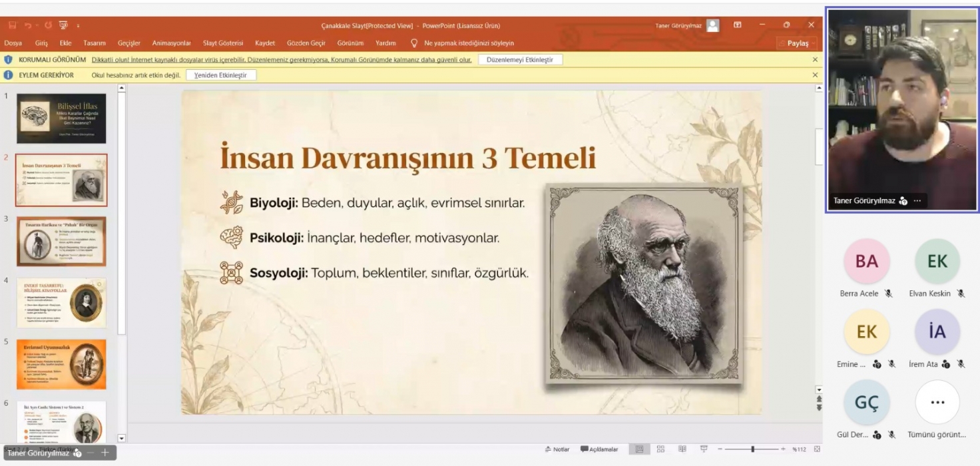
Task: Start Slide Show view from status bar
Action: pos(704,449)
